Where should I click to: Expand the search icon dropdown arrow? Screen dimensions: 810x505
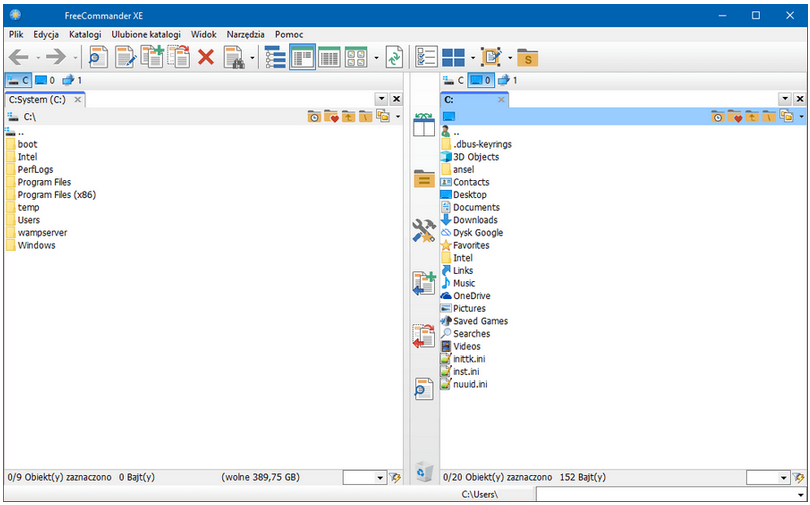click(252, 58)
